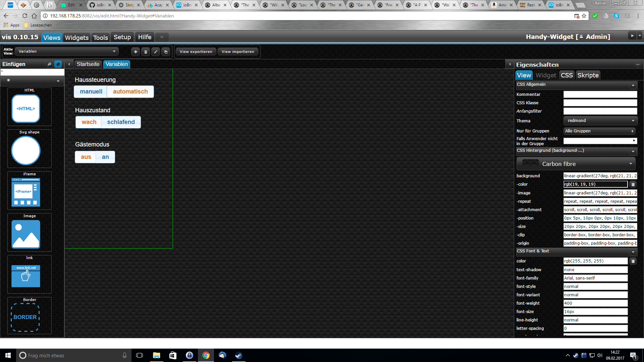The width and height of the screenshot is (644, 362).
Task: Turn Gästemodus to an
Action: point(105,157)
